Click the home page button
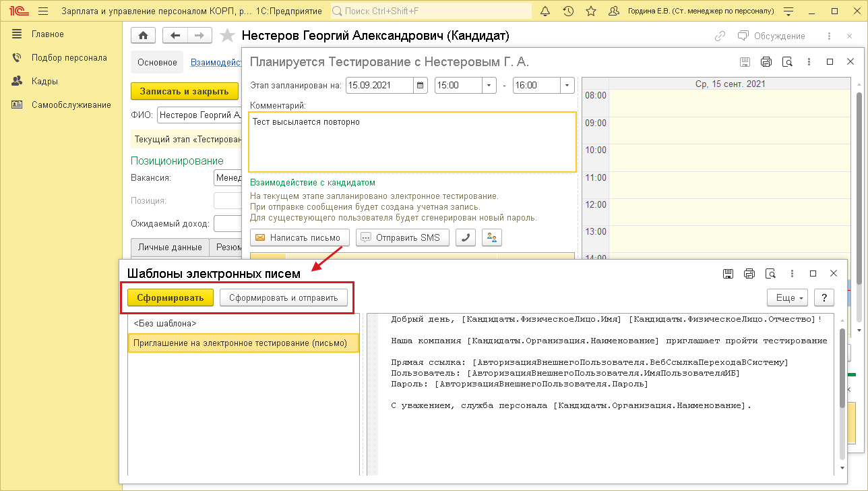Image resolution: width=868 pixels, height=491 pixels. (143, 36)
